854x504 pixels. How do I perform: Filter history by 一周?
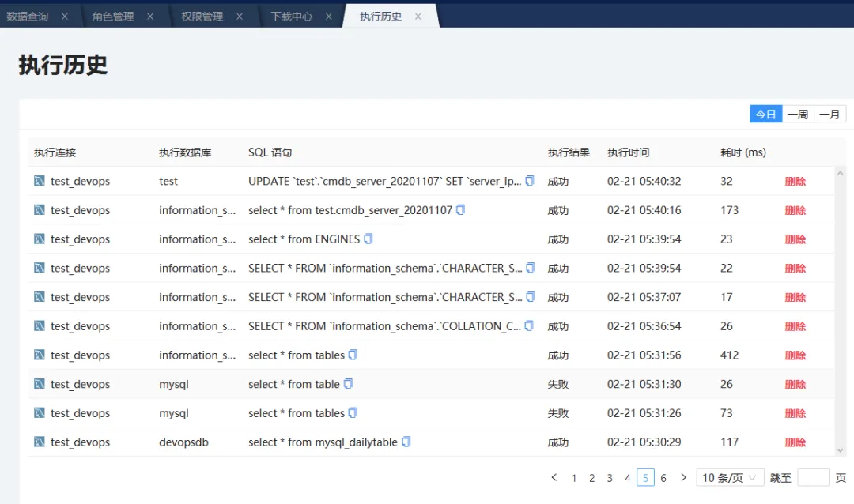click(x=798, y=115)
